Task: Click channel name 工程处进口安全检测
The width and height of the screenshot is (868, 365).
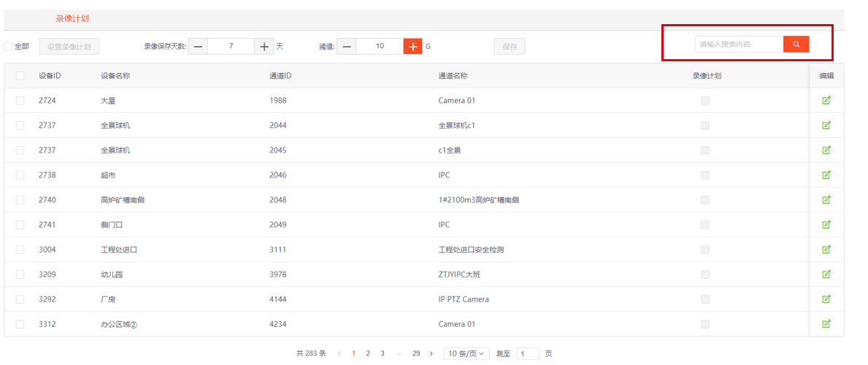Action: point(471,250)
